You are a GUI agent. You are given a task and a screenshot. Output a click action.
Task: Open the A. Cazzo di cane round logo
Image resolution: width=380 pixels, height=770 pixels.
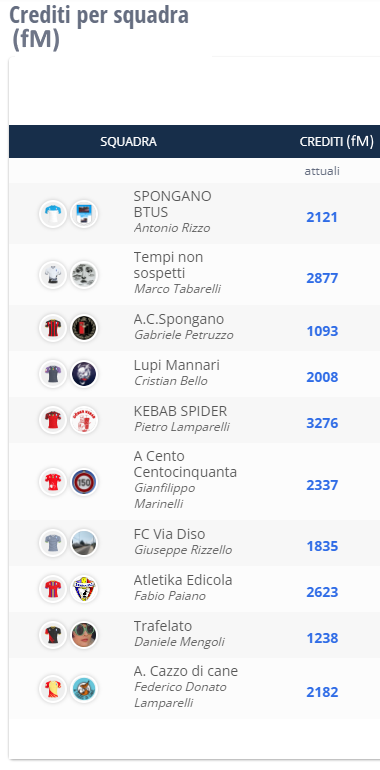tap(84, 688)
